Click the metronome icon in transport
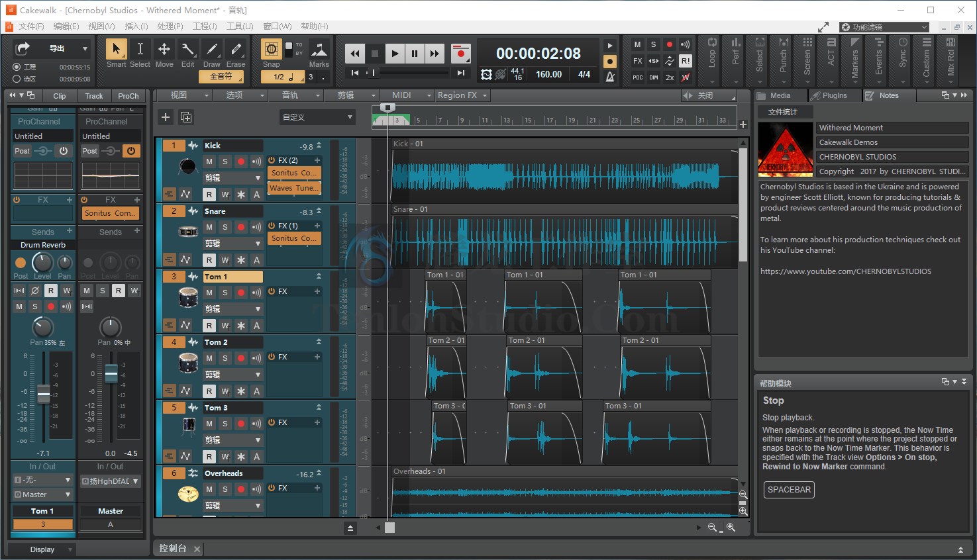 pyautogui.click(x=610, y=77)
